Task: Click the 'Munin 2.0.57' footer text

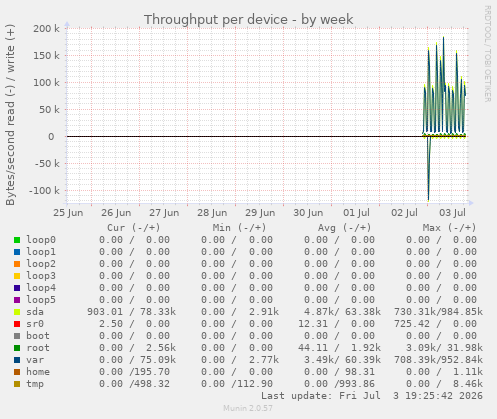Action: click(x=248, y=408)
